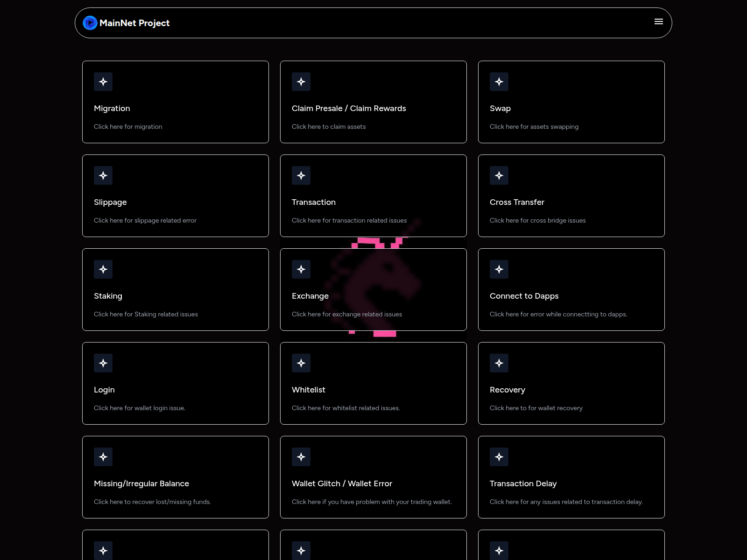Click 'Click here for cross bridge issues'
The image size is (747, 560).
[537, 220]
